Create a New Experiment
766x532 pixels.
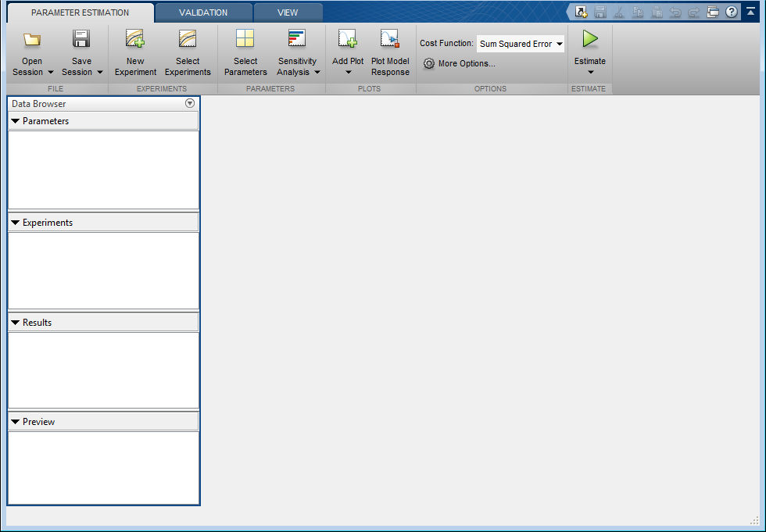pyautogui.click(x=135, y=52)
